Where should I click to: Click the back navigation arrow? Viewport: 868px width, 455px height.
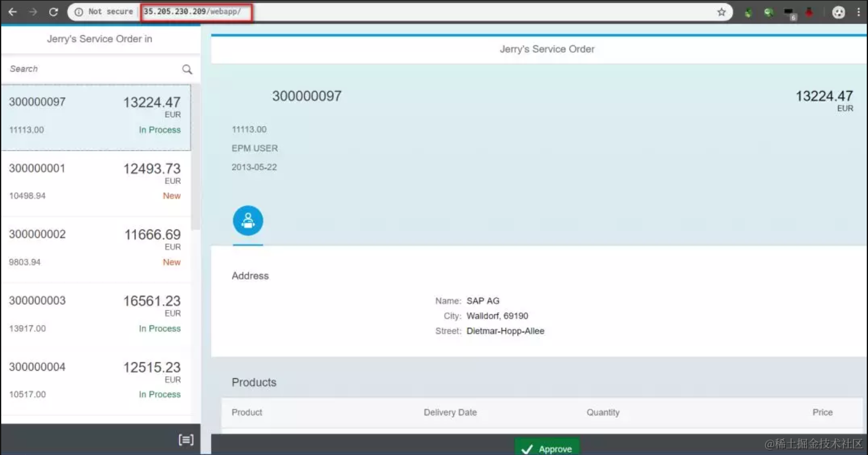click(12, 11)
